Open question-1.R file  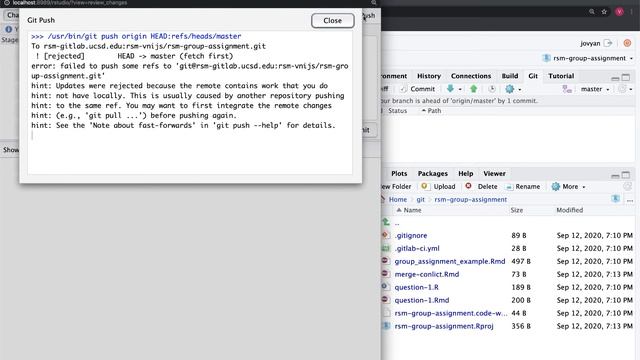coord(416,287)
